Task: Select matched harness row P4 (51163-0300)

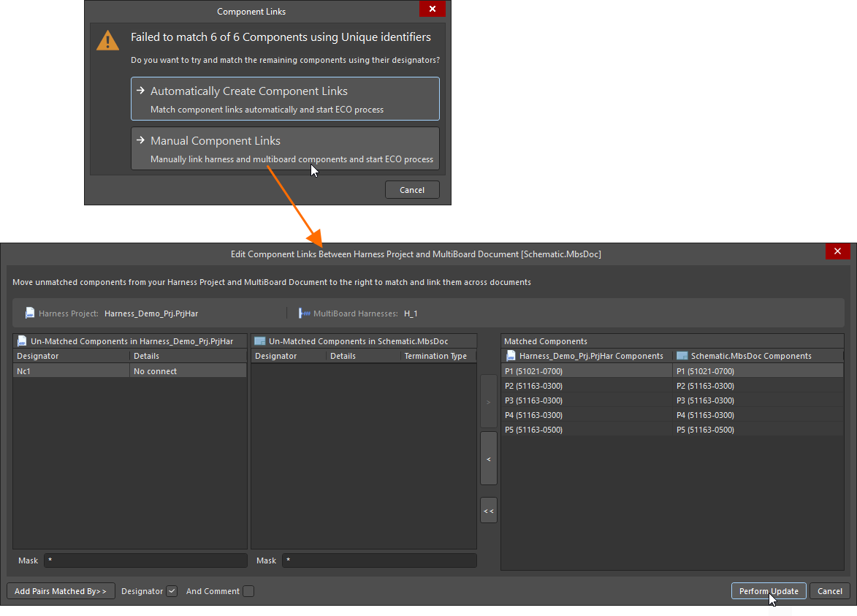Action: [x=587, y=415]
